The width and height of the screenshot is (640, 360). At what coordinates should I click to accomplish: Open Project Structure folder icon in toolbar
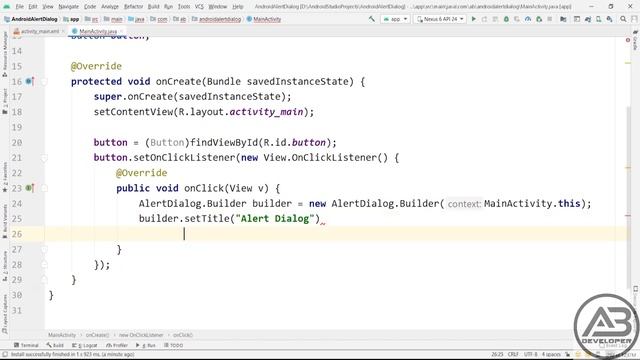tap(563, 19)
